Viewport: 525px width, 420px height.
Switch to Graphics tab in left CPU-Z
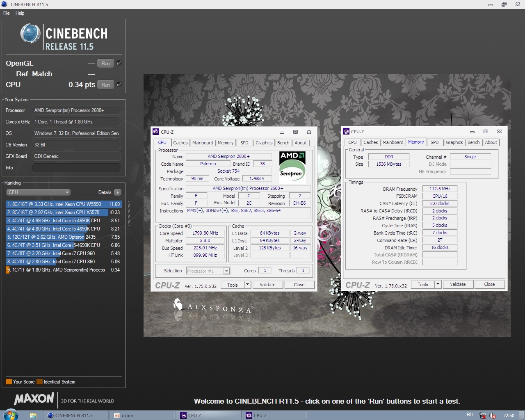point(264,143)
